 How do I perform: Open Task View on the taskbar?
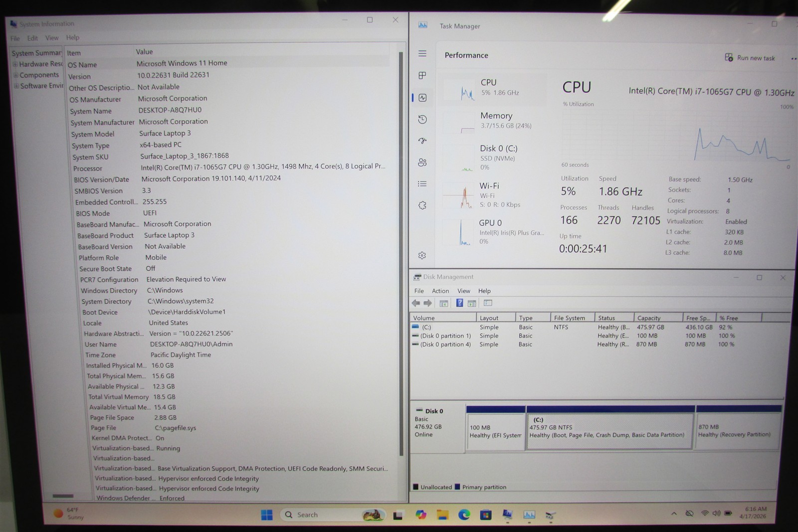pyautogui.click(x=398, y=516)
